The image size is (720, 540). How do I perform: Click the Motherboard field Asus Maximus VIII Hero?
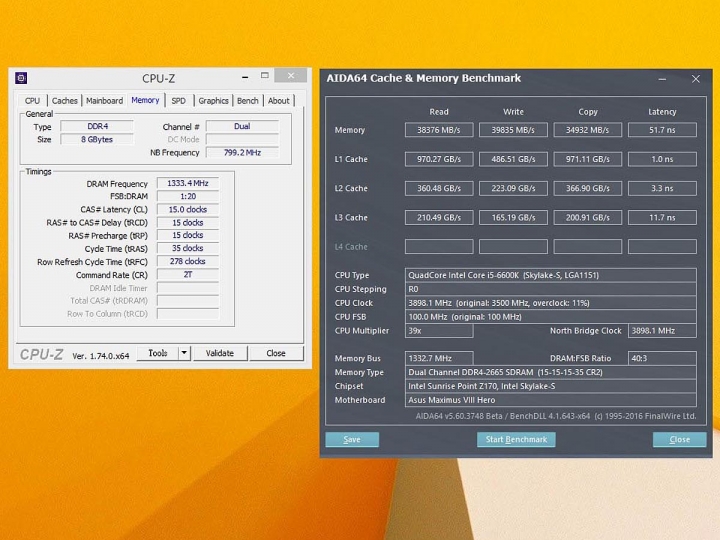pos(551,400)
